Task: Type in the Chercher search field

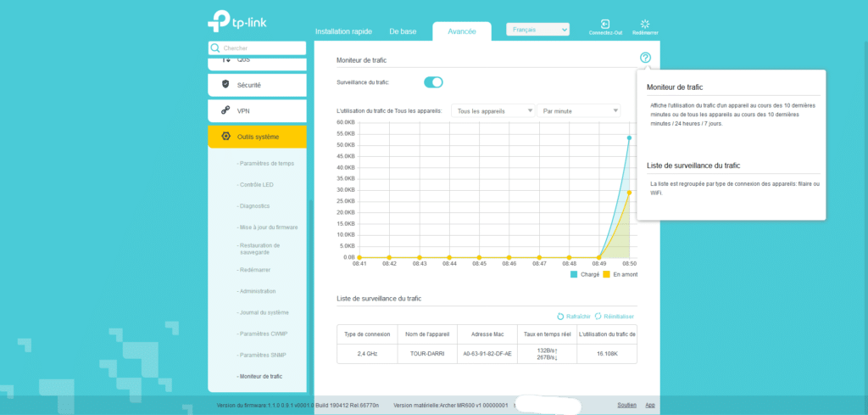Action: click(x=261, y=48)
